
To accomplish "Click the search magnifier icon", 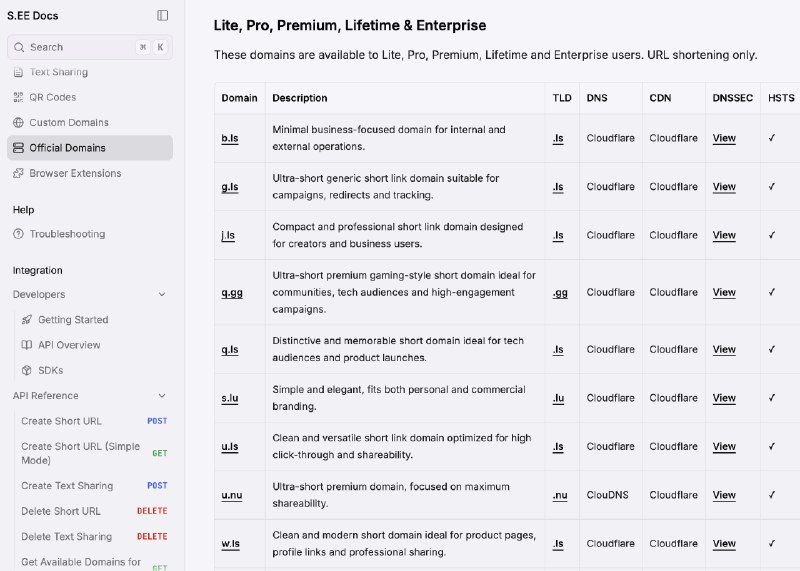I will coord(19,47).
